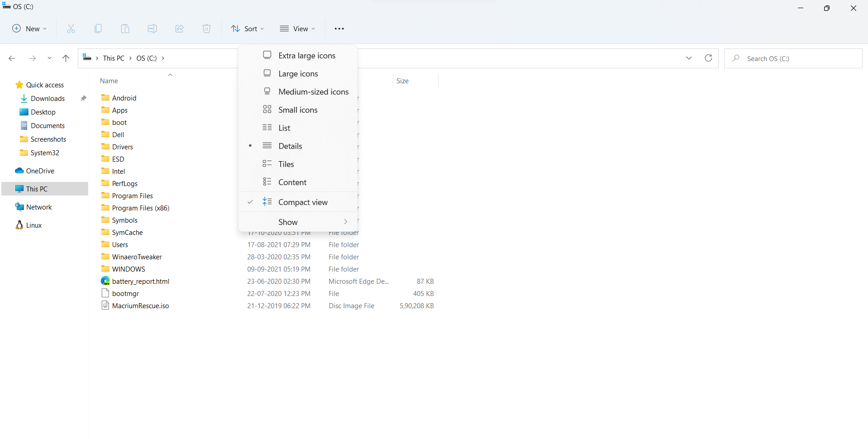Click the Paste clipboard icon
The width and height of the screenshot is (868, 439).
[125, 29]
